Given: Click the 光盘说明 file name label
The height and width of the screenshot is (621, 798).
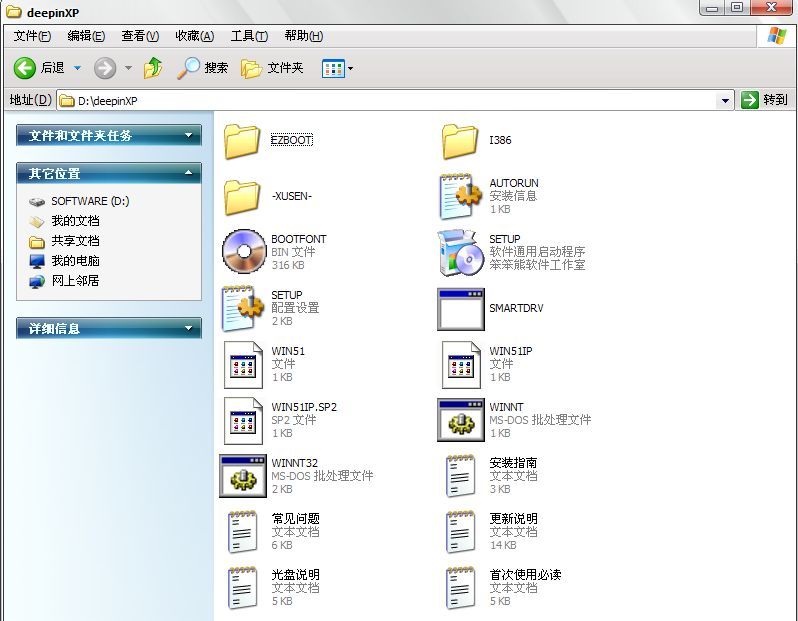Looking at the screenshot, I should tap(295, 575).
